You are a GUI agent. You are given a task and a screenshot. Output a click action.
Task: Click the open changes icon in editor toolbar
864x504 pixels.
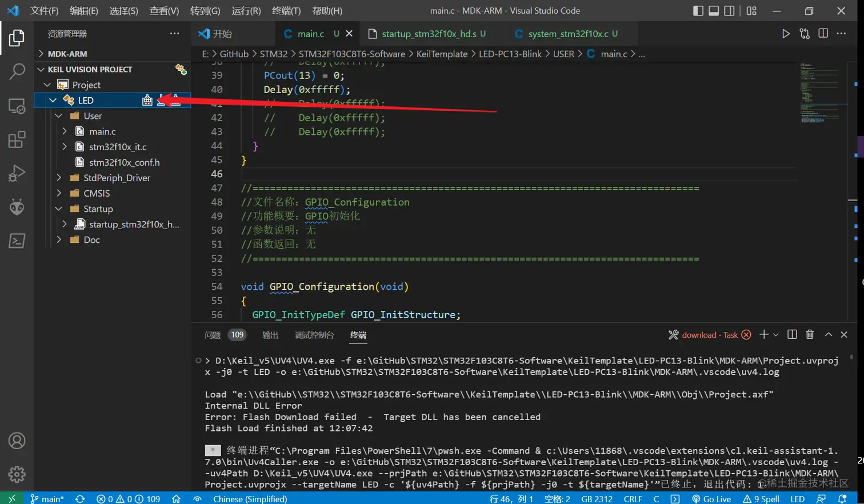click(x=805, y=34)
